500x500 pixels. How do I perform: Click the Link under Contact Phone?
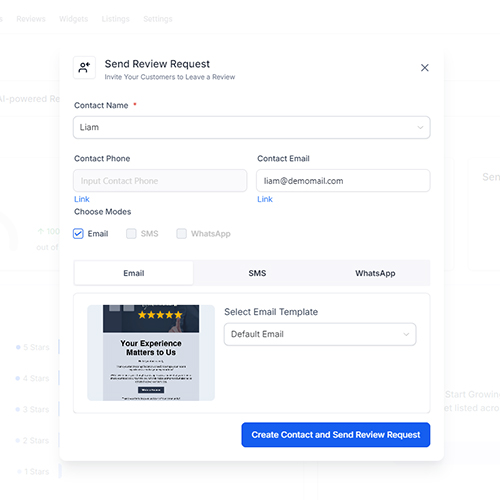pos(82,199)
